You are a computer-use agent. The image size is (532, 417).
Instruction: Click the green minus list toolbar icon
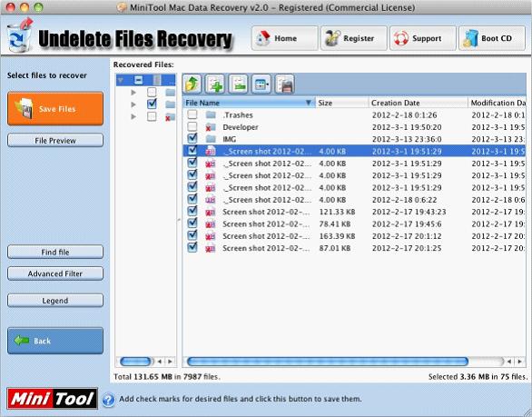point(239,84)
